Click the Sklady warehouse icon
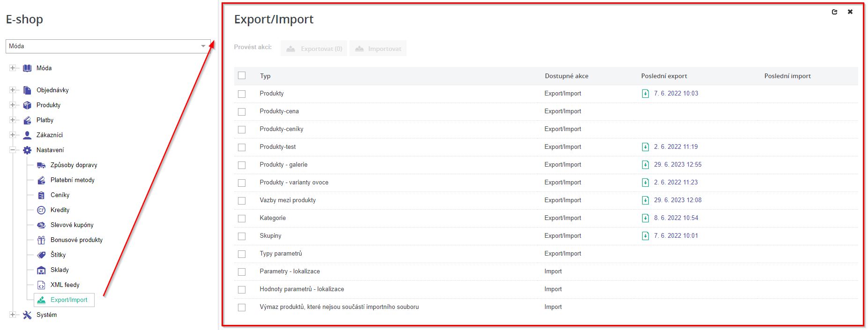This screenshot has height=330, width=868. click(41, 270)
